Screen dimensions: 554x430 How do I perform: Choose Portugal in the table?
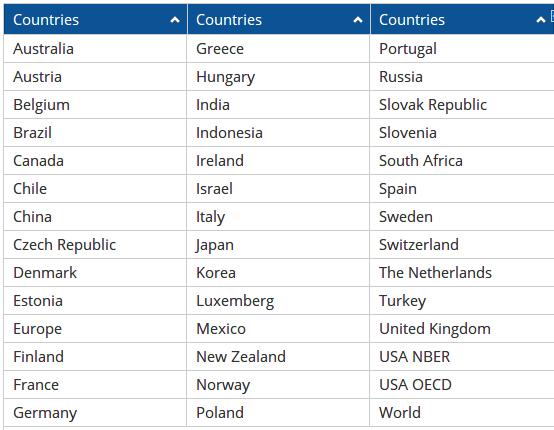click(408, 49)
